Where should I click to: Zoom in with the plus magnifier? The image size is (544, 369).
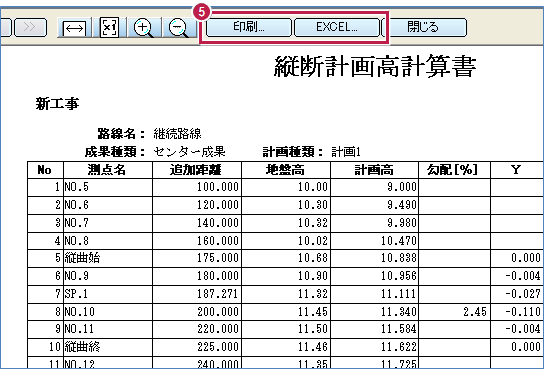point(144,27)
